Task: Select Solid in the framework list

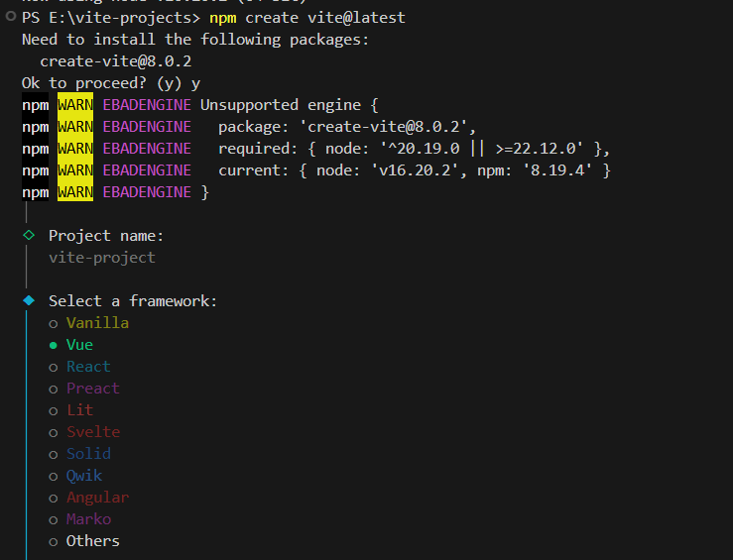Action: tap(80, 454)
